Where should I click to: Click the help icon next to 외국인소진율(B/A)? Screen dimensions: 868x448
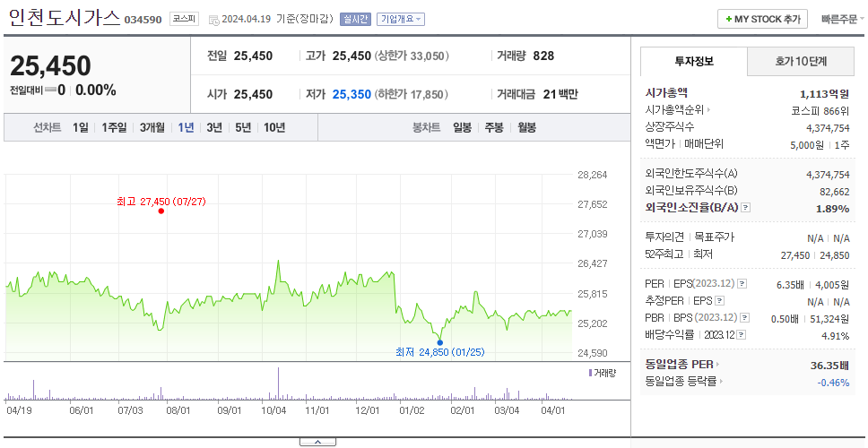(x=746, y=208)
